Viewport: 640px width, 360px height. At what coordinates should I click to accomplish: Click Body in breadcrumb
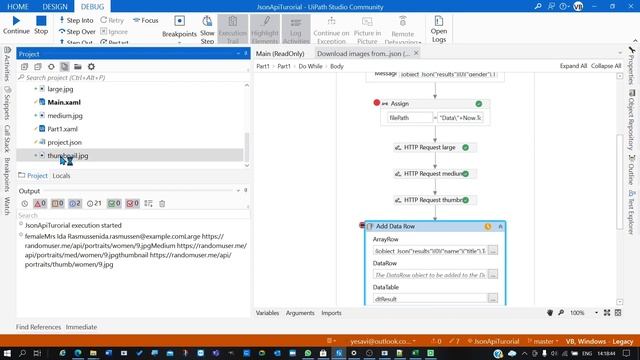337,66
